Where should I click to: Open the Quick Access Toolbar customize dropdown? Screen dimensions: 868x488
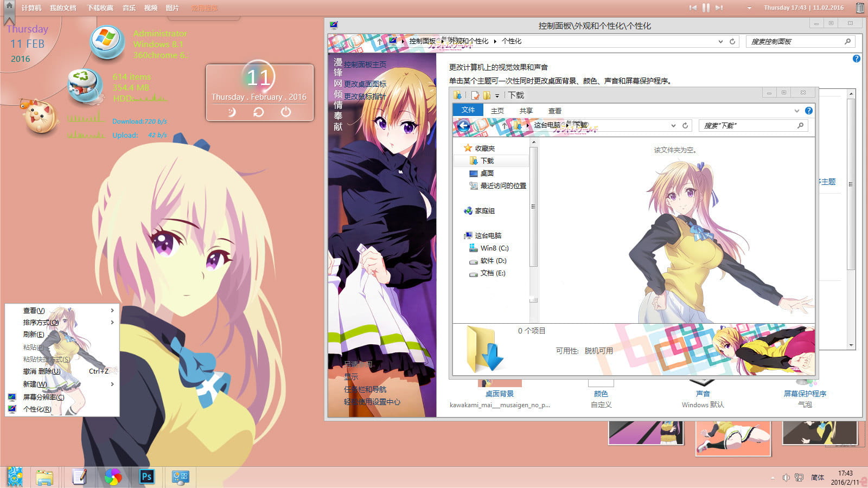(x=497, y=96)
